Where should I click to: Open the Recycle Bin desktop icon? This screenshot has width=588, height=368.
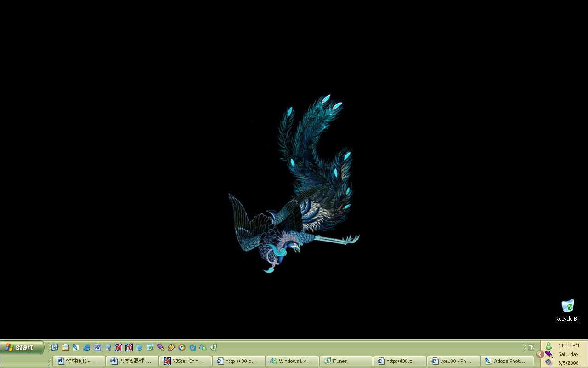coord(568,310)
